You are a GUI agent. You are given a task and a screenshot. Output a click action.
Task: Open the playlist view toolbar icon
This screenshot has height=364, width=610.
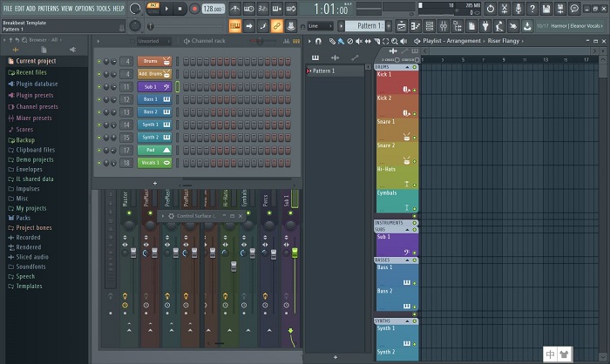pyautogui.click(x=401, y=26)
